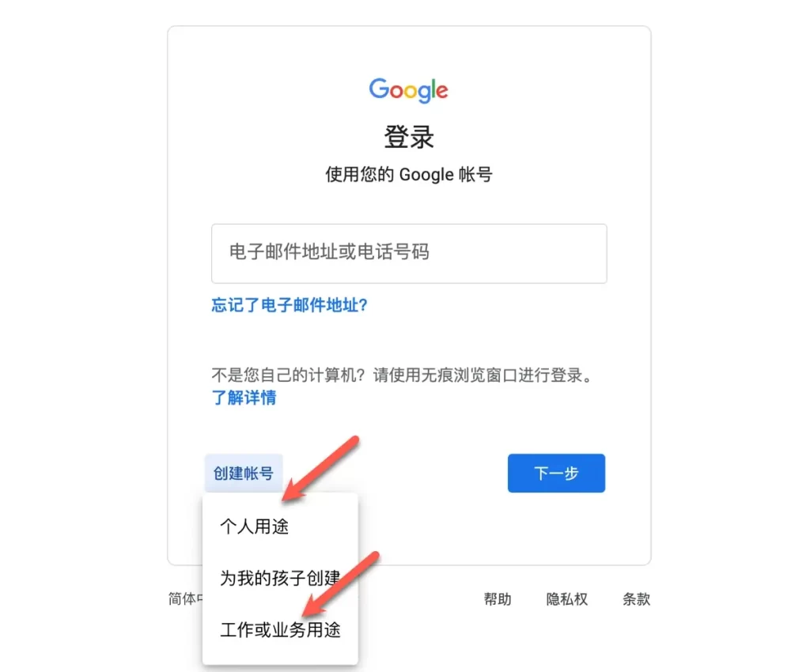Viewport: 810px width, 672px height.
Task: Focus the 电子邮件地址或电话号码 input field
Action: [x=409, y=254]
